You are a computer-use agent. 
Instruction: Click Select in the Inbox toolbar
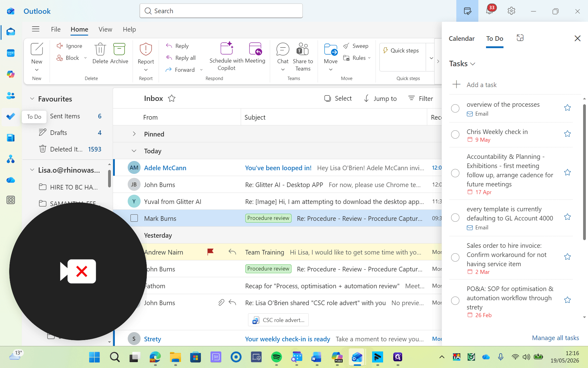pyautogui.click(x=338, y=98)
